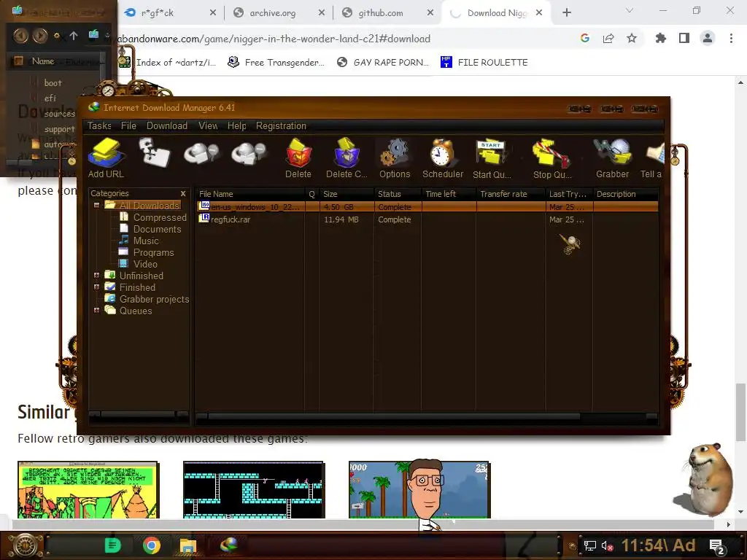Sort by the Size column header

pyautogui.click(x=347, y=194)
